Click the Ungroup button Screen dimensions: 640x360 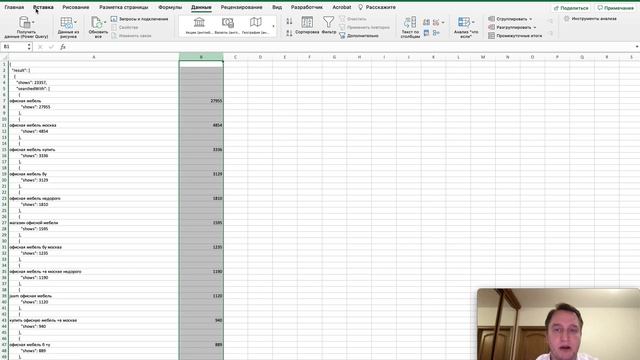510,27
